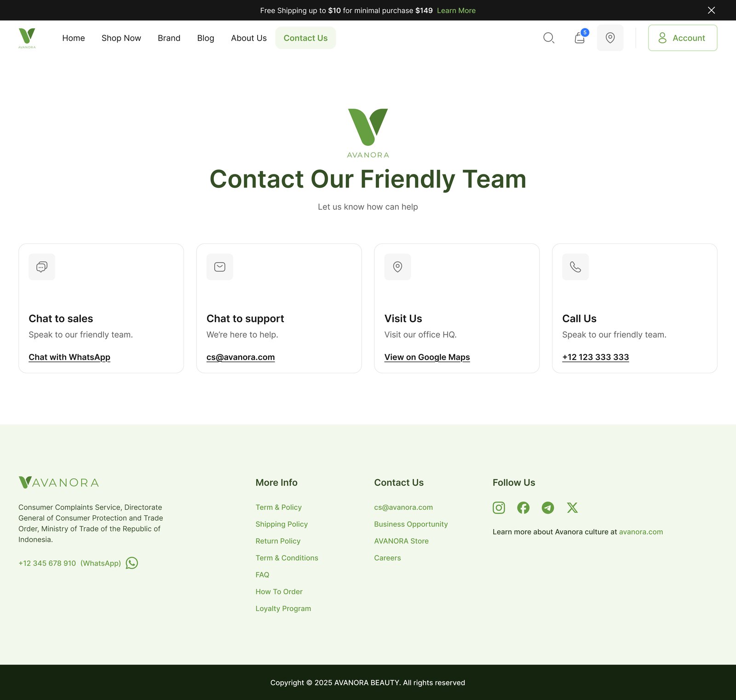Open the shopping bag cart icon
Image resolution: width=736 pixels, height=700 pixels.
click(580, 38)
